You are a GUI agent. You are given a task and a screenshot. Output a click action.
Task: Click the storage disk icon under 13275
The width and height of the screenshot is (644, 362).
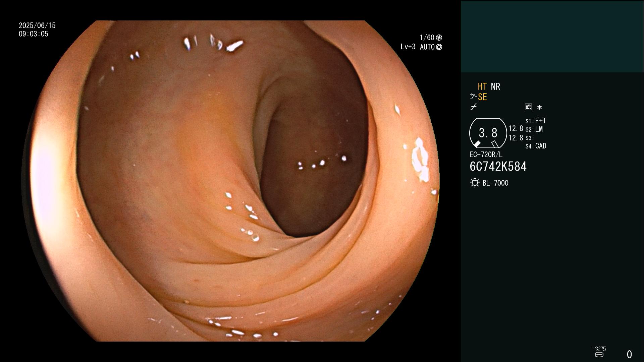pyautogui.click(x=599, y=355)
